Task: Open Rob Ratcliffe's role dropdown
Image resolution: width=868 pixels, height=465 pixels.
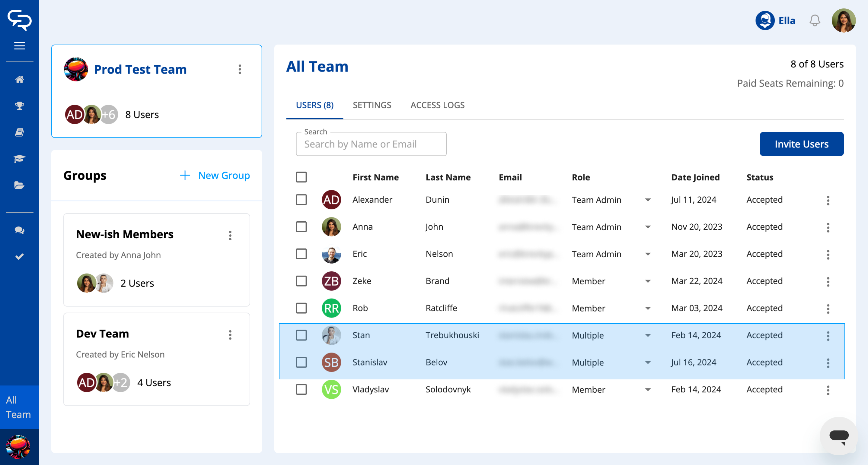Action: [x=648, y=308]
